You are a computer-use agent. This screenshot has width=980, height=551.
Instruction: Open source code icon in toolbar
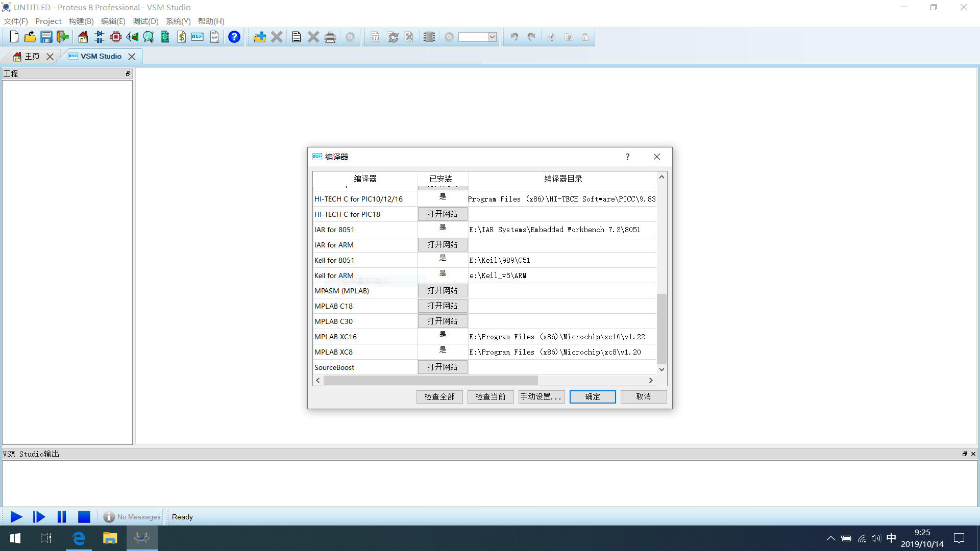coord(198,37)
